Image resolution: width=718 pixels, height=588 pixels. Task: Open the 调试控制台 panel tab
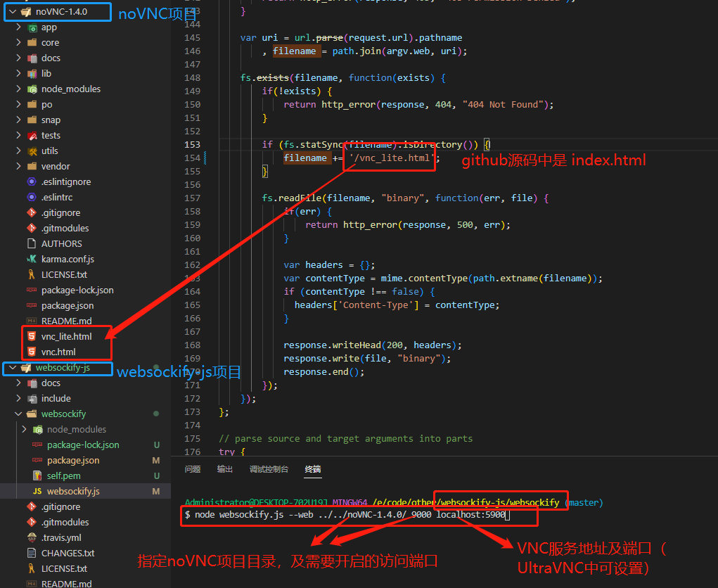[269, 469]
